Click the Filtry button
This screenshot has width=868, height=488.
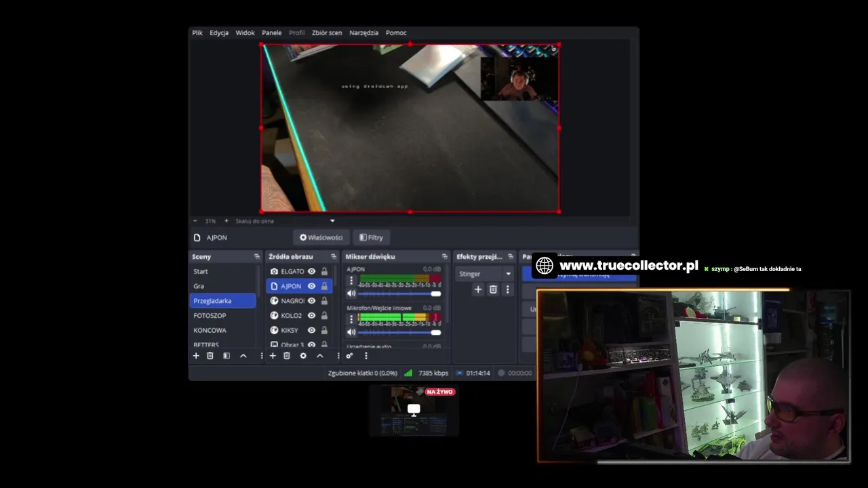[x=372, y=237]
